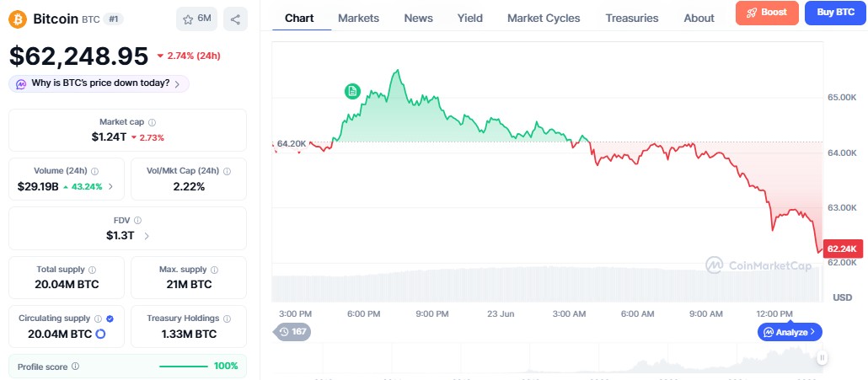
Task: Click the USD currency label on chart
Action: click(x=843, y=297)
